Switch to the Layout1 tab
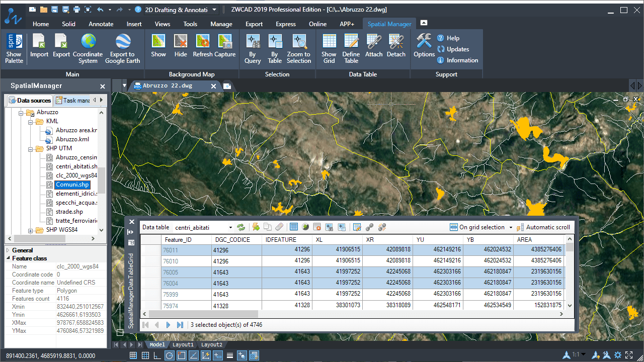The height and width of the screenshot is (362, 644). (x=183, y=345)
